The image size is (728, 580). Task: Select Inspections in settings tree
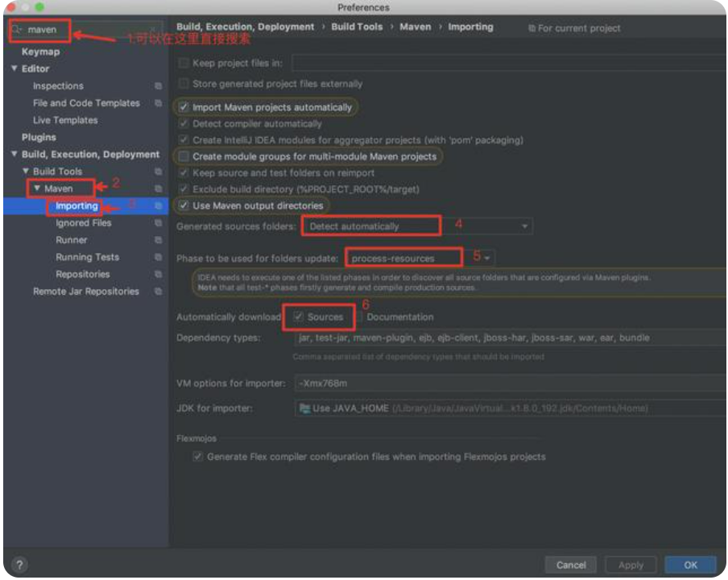(x=58, y=86)
